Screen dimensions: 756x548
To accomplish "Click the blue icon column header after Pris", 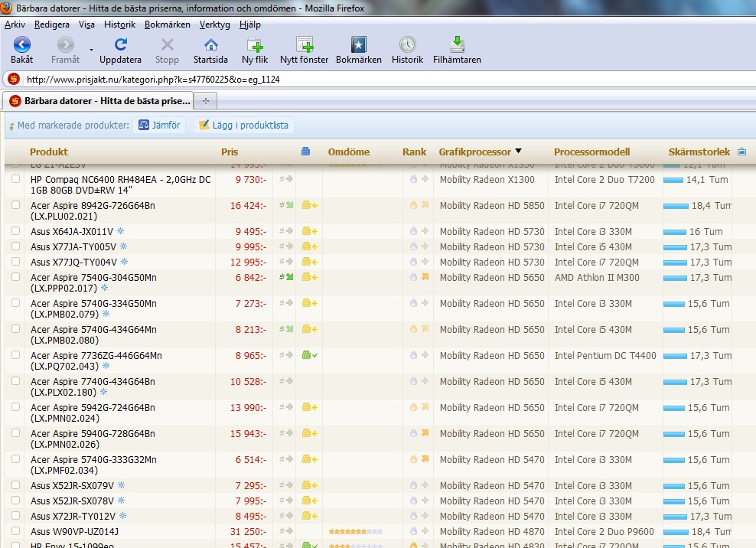I will coord(305,152).
